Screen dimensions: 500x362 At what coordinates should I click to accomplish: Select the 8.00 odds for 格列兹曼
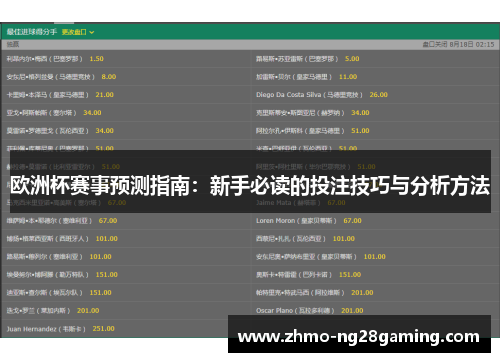109,77
